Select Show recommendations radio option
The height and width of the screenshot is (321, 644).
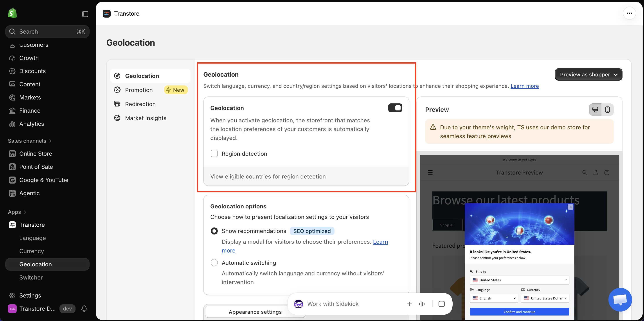point(214,231)
